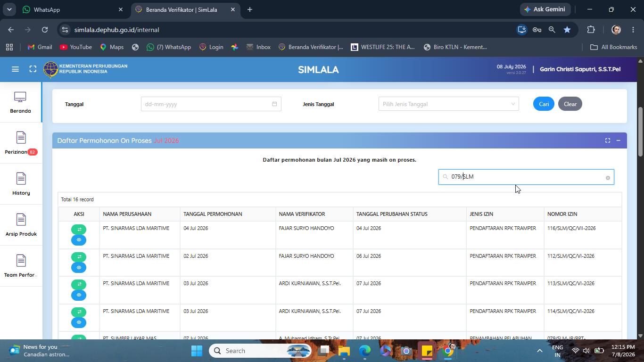Viewport: 644px width, 362px height.
Task: Bookmark this page with the star icon
Action: (567, 30)
